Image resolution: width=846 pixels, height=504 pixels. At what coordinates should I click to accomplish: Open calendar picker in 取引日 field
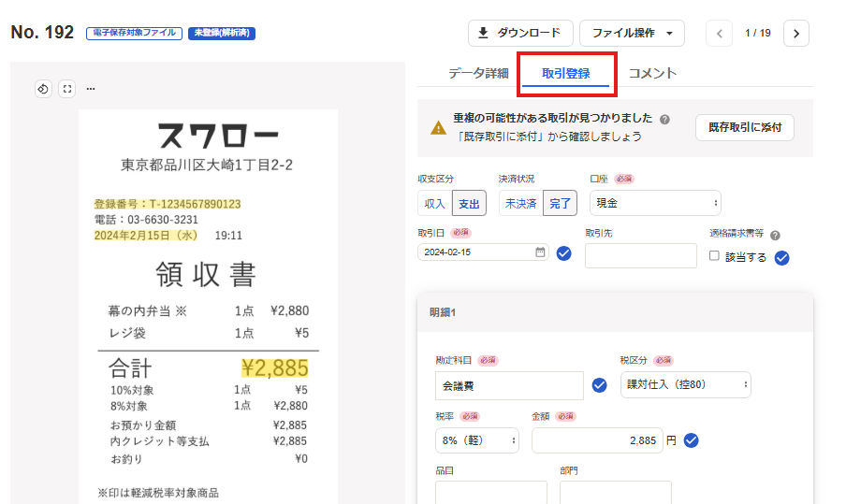click(540, 252)
